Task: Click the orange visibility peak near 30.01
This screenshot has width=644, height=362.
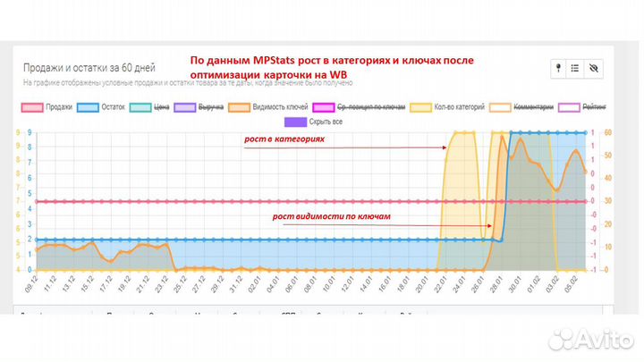Action: pos(521,139)
